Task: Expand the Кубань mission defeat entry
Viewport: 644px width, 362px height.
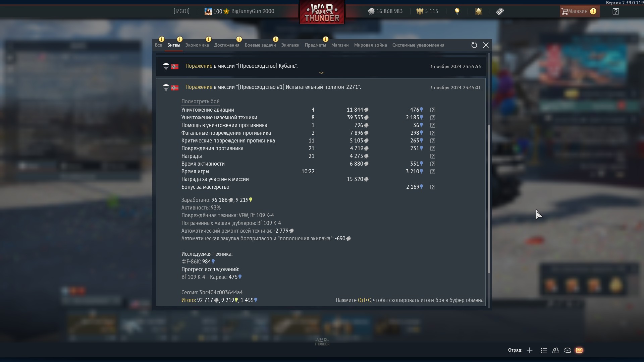Action: (x=321, y=66)
